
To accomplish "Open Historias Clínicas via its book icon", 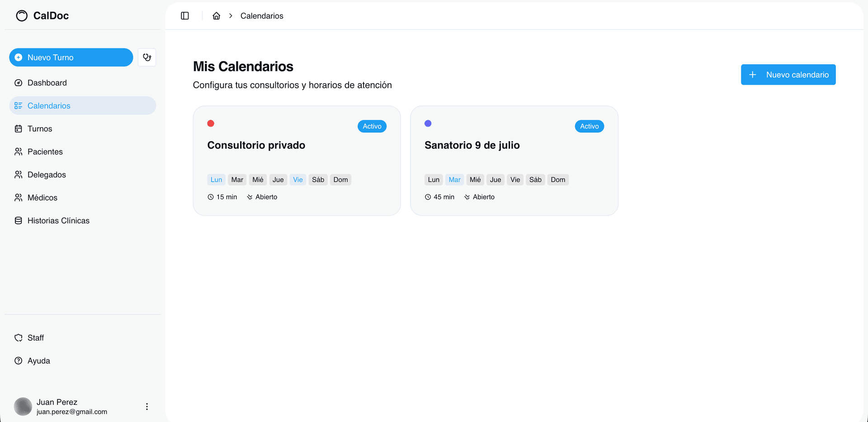I will [18, 220].
